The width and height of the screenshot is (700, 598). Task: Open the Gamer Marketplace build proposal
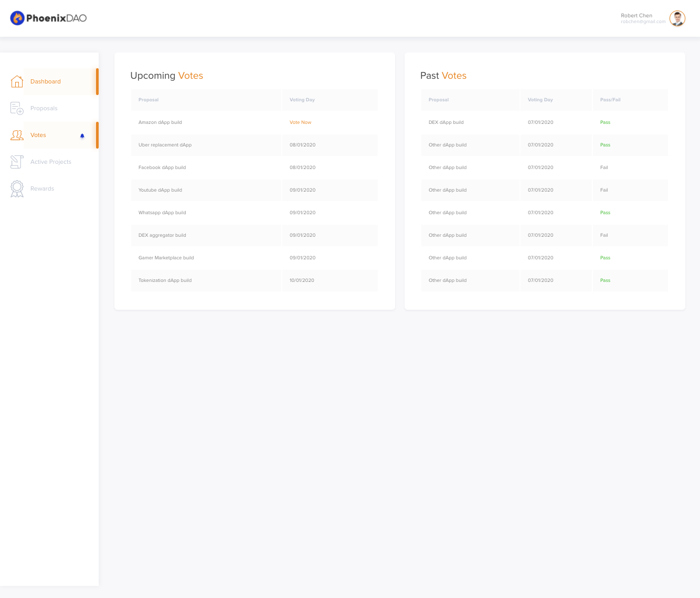pyautogui.click(x=166, y=258)
